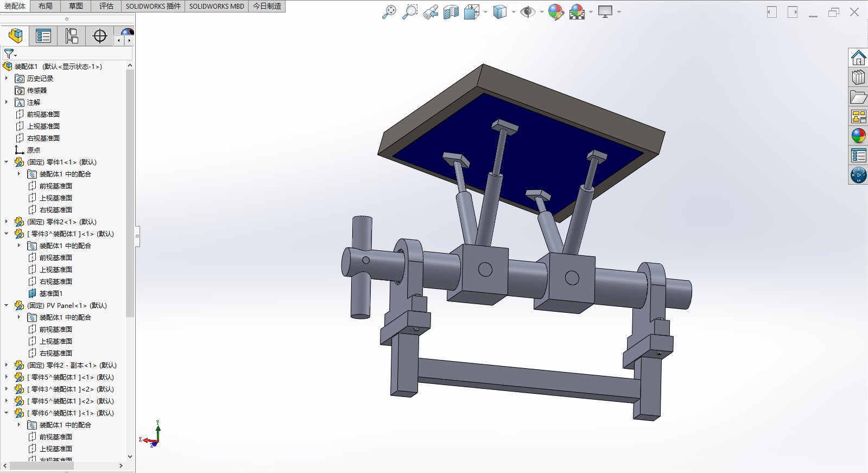Select the 零件5^装配体1<2> component

pyautogui.click(x=64, y=401)
